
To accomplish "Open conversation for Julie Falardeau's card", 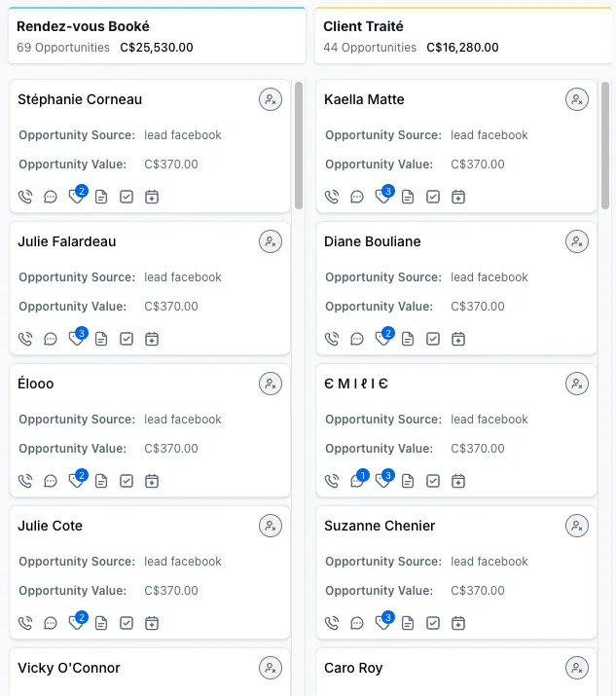I will 51,339.
